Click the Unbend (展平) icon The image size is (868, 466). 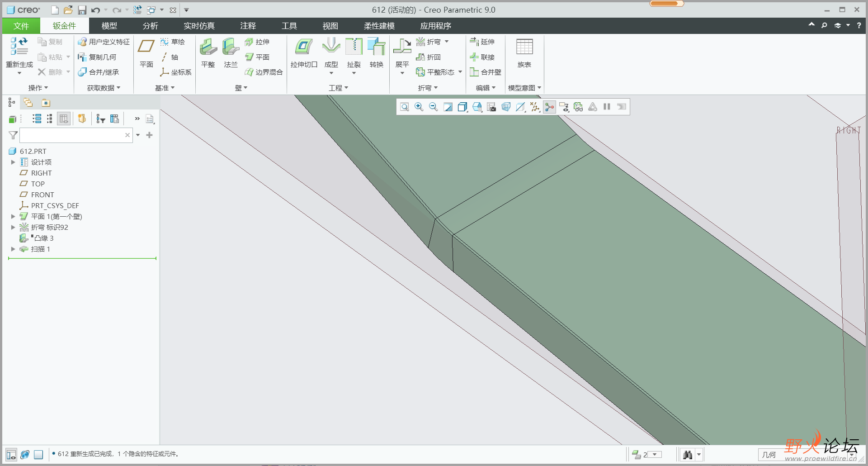[x=402, y=47]
